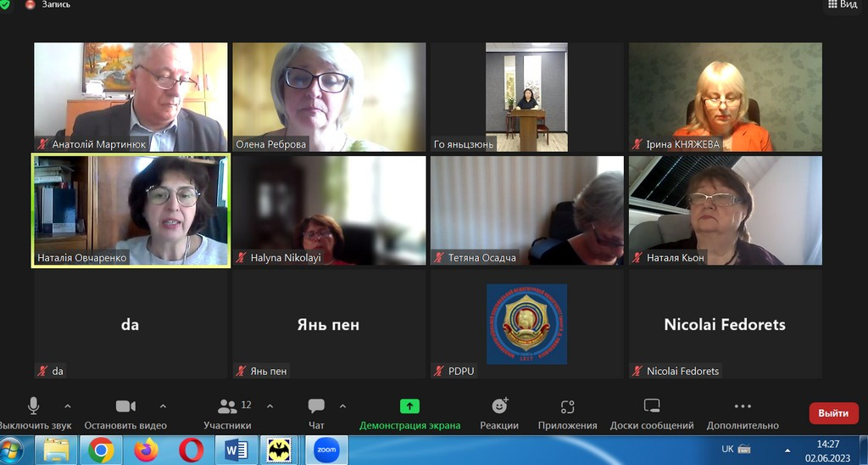Expand participants options arrow

pyautogui.click(x=270, y=406)
